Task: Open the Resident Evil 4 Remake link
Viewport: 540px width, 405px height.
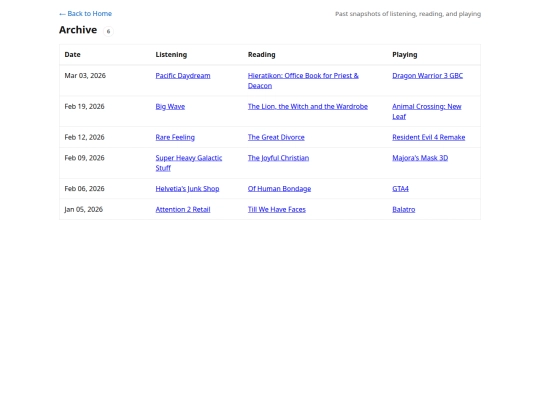Action: [428, 137]
